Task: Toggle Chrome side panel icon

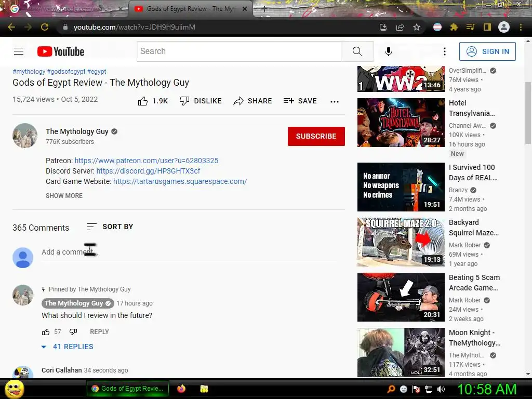Action: pyautogui.click(x=487, y=27)
